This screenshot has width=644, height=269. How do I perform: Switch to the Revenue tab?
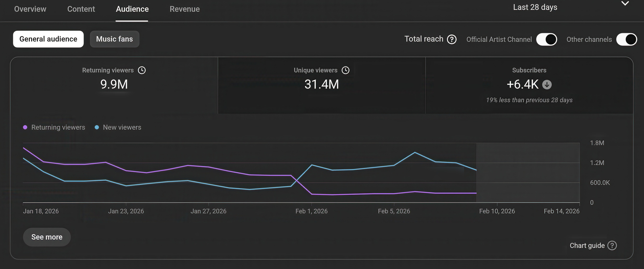tap(185, 9)
